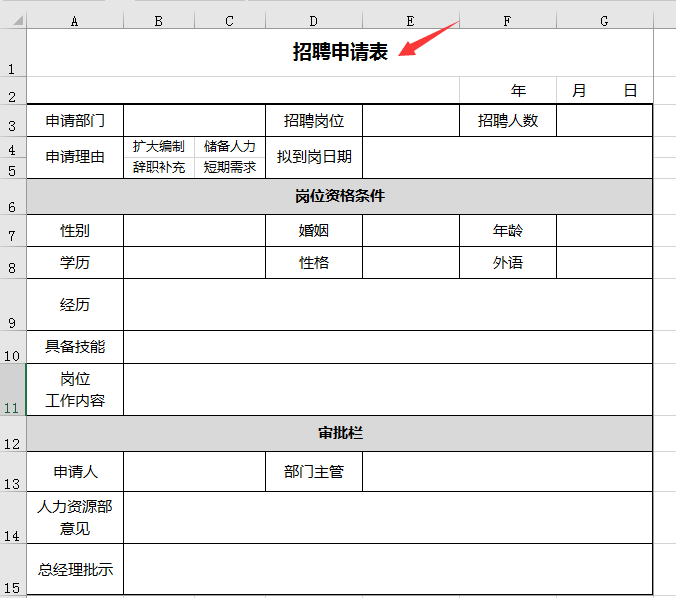Select row 15 header
Screen dimensions: 676x598
click(13, 569)
